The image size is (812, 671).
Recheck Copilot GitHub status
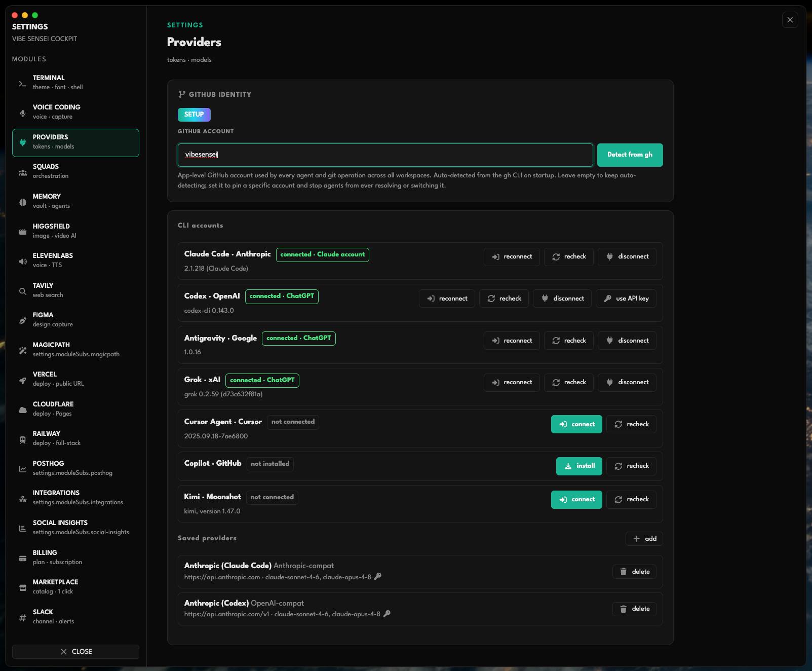pos(631,466)
